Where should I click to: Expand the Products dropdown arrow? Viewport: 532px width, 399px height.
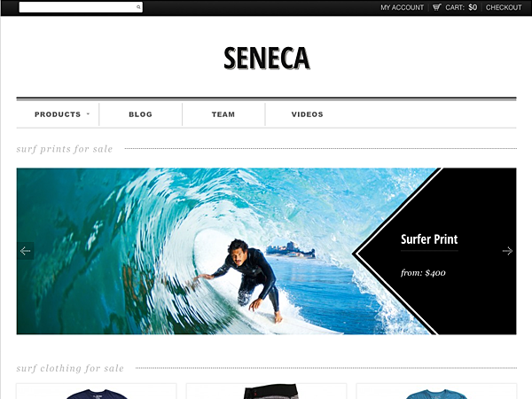click(x=88, y=114)
